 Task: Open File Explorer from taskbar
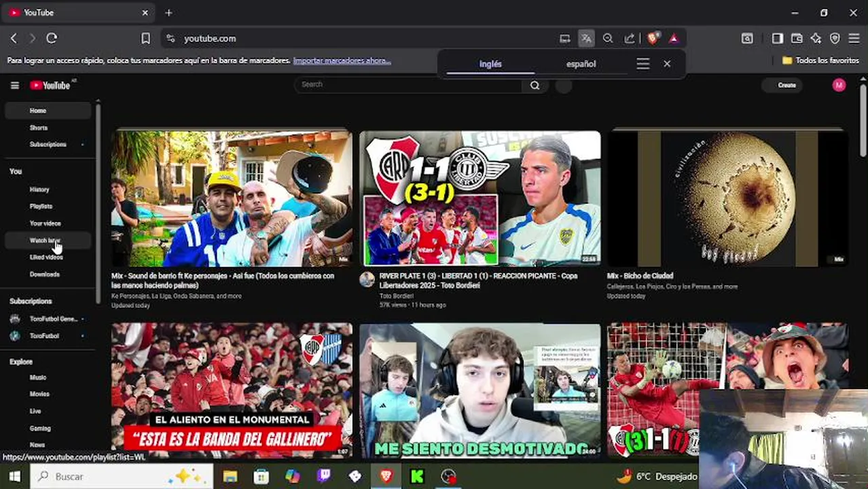(x=230, y=476)
